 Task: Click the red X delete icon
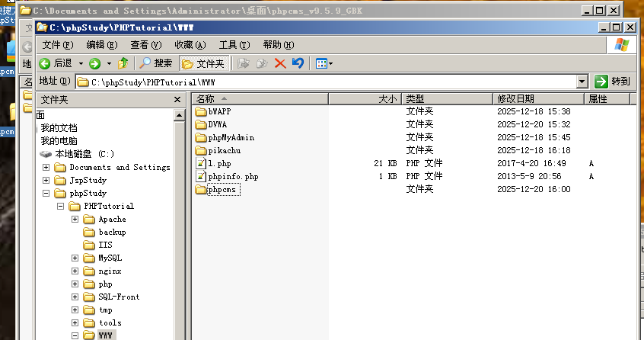(x=280, y=63)
